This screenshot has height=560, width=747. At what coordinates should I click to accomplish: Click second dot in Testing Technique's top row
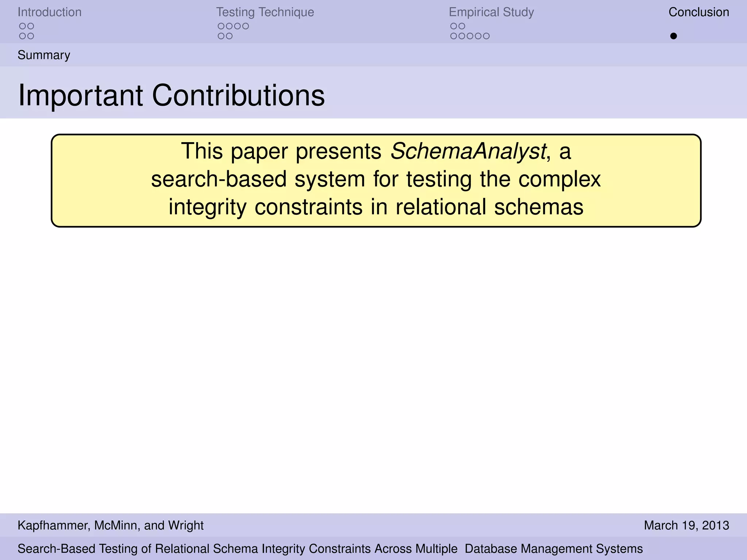point(229,26)
